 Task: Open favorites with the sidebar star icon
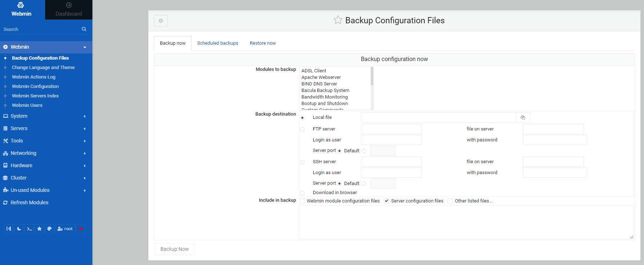39,229
